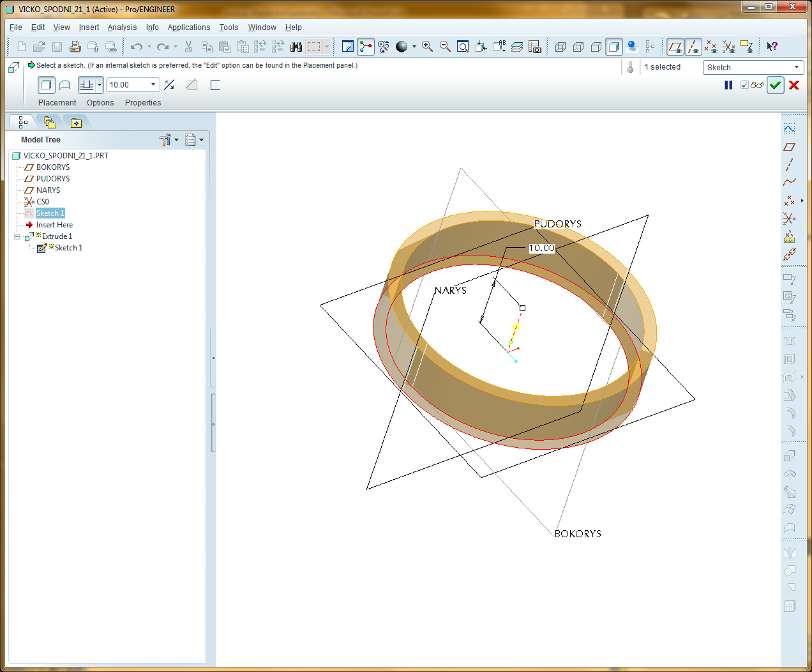The height and width of the screenshot is (672, 812).
Task: Click the Datum Curve tool on right toolbar
Action: click(790, 183)
